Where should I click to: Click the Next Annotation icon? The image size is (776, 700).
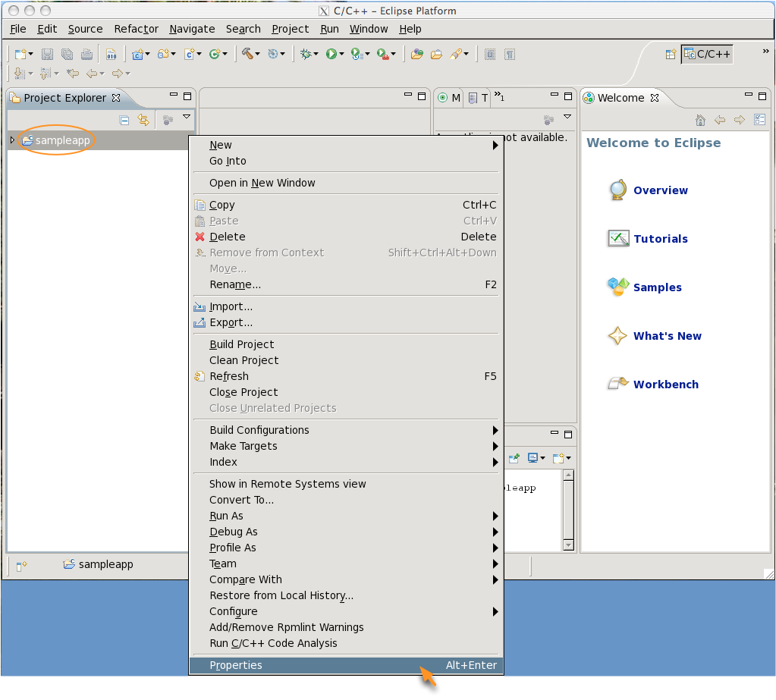coord(19,74)
